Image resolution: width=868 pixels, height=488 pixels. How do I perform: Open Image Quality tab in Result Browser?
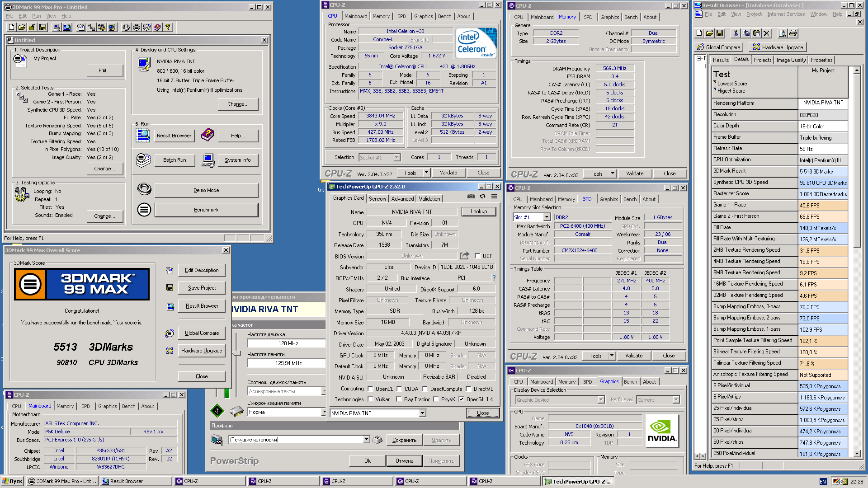coord(791,60)
